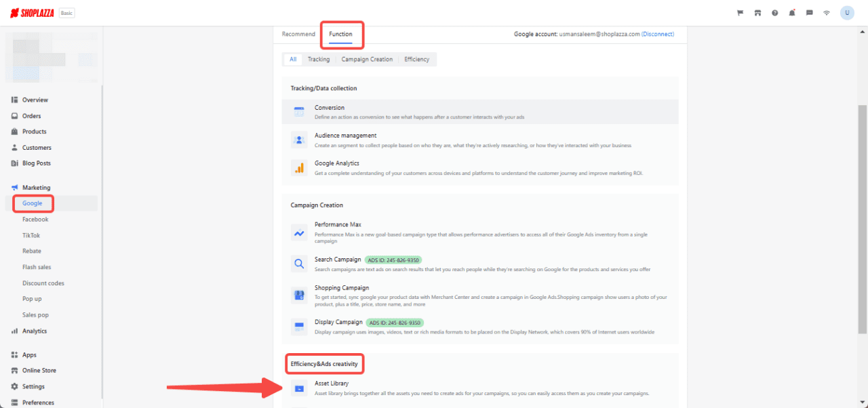The height and width of the screenshot is (408, 868).
Task: Open Flash sales in the sidebar
Action: (37, 267)
